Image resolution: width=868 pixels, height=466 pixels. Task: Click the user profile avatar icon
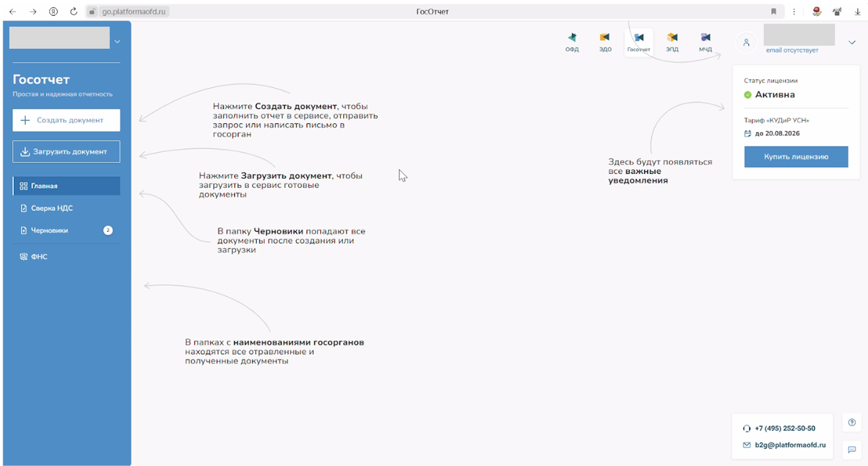coord(746,42)
